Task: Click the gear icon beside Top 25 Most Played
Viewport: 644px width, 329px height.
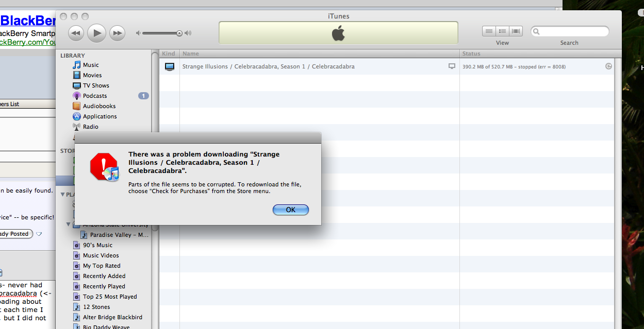Action: click(77, 297)
